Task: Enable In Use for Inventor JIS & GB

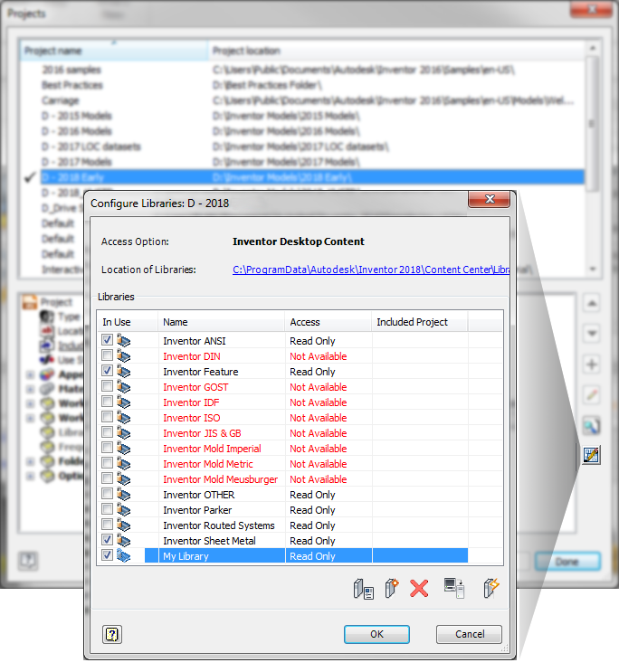Action: 108,432
